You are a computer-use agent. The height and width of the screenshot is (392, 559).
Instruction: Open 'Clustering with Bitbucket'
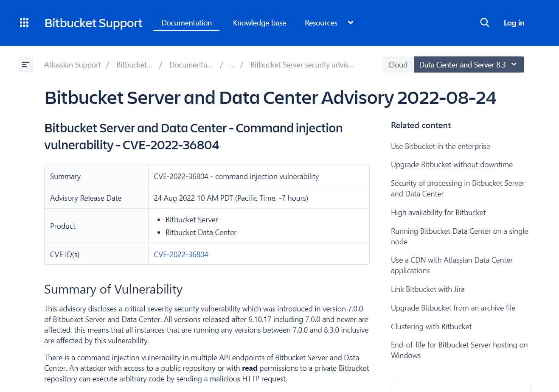431,326
